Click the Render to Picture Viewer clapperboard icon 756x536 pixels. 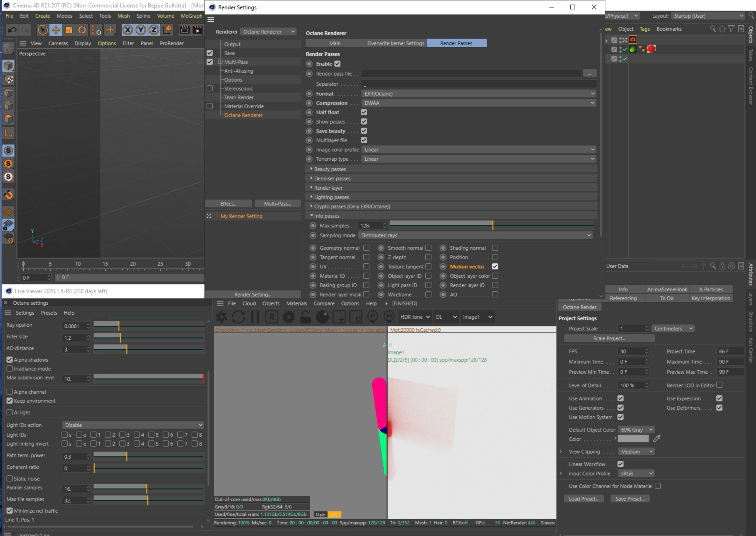[x=198, y=30]
